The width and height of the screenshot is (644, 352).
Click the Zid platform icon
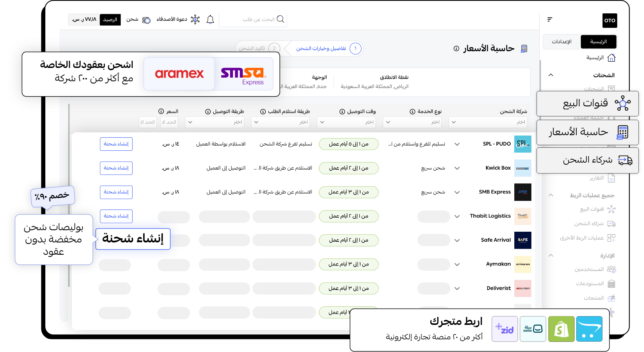505,329
